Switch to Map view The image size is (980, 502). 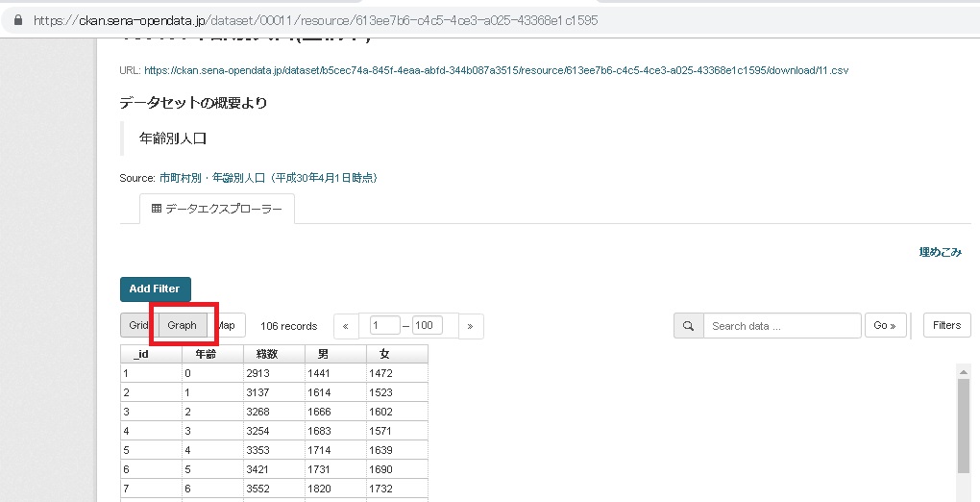pos(227,325)
